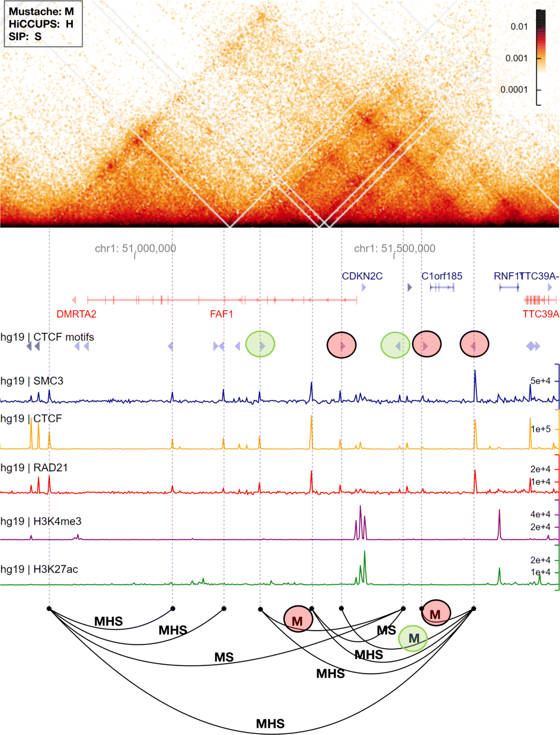Click the red TTC39A gene name
Image resolution: width=560 pixels, height=735 pixels.
(541, 314)
